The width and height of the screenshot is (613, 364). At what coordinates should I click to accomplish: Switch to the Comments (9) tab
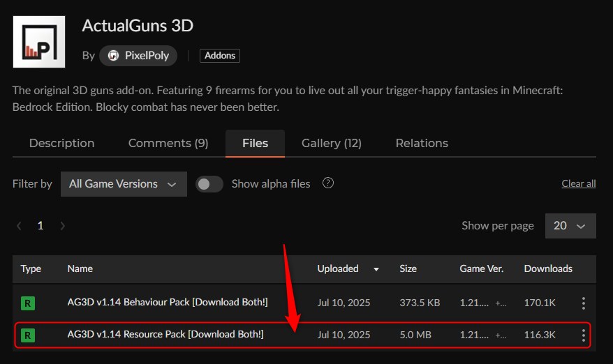[x=168, y=144]
